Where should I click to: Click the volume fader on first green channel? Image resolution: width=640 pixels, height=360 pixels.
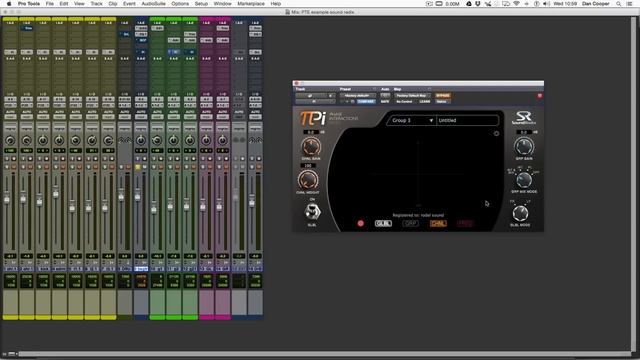[x=154, y=209]
